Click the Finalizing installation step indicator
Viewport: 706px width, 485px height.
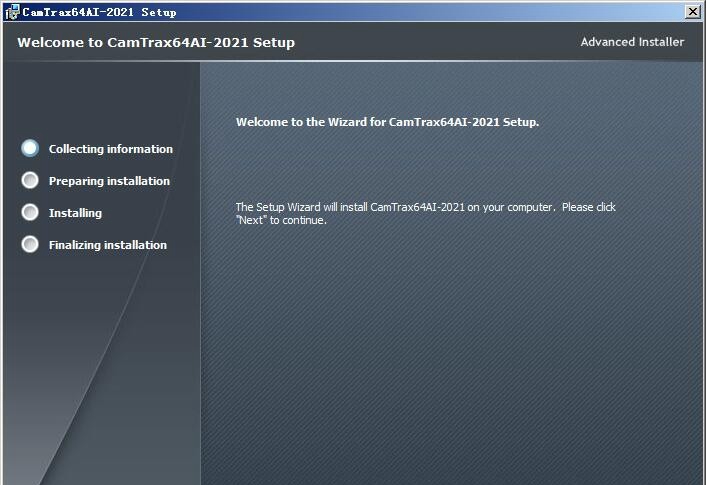(x=30, y=244)
